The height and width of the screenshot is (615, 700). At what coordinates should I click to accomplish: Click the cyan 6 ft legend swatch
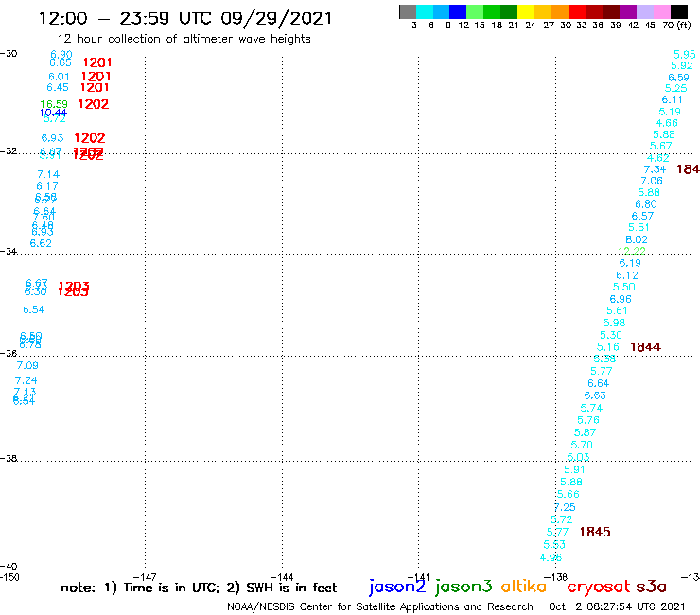point(424,11)
